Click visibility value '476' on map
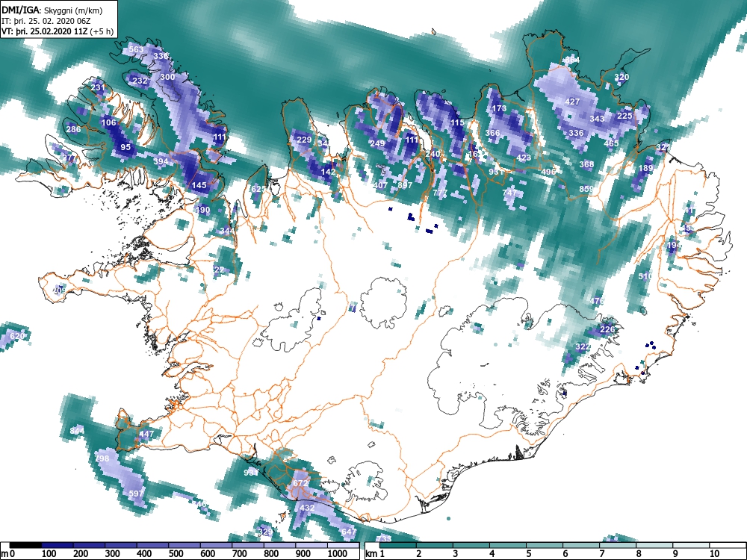747x560 pixels. [x=597, y=301]
